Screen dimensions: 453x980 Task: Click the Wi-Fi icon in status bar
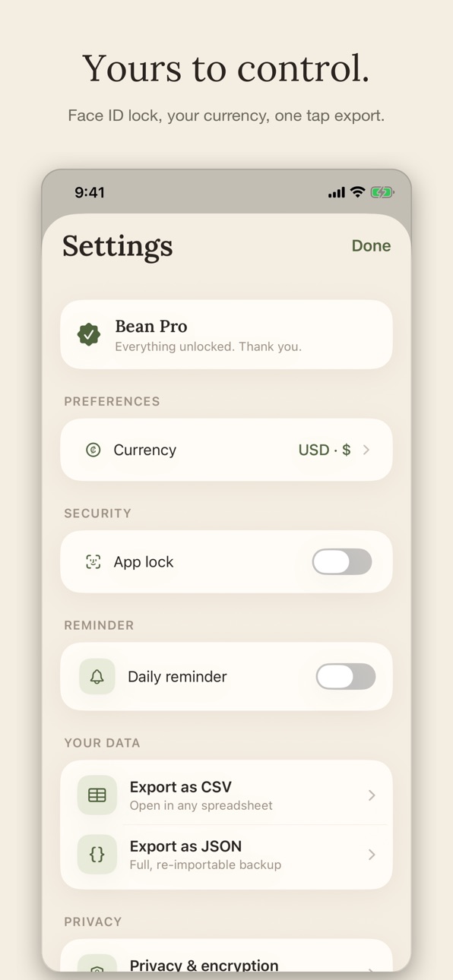click(x=358, y=192)
